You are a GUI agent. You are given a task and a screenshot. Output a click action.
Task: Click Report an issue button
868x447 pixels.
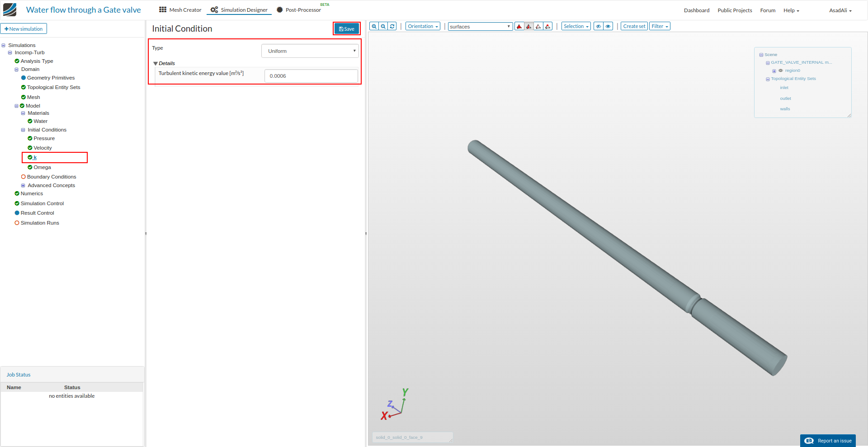[828, 441]
